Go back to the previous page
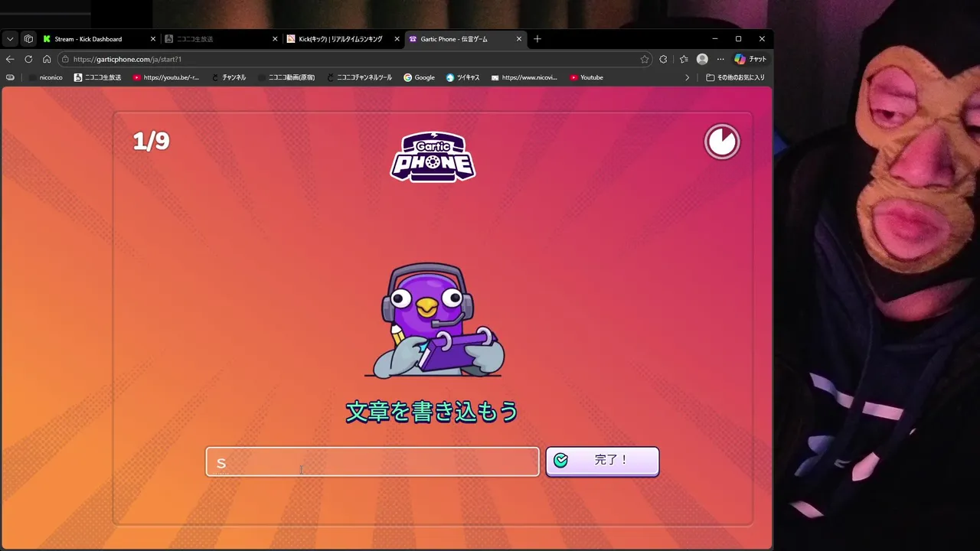This screenshot has width=980, height=551. (10, 59)
